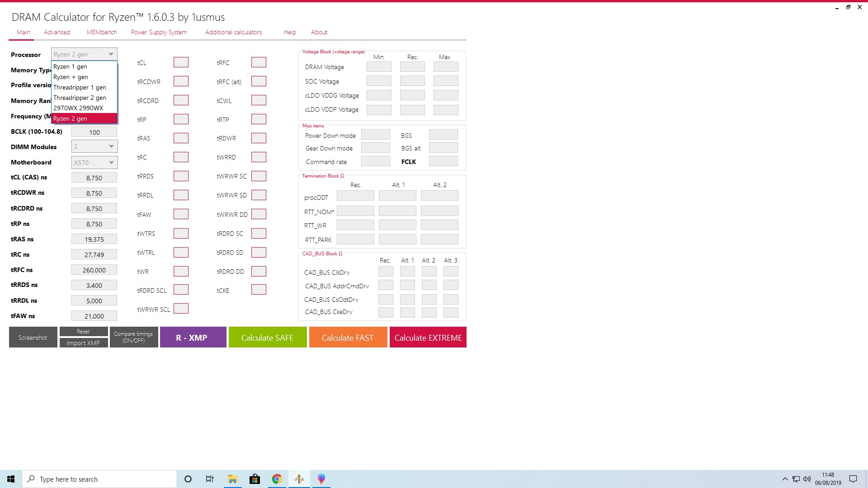This screenshot has height=488, width=868.
Task: Click the tRCDWR ns value field
Action: (x=94, y=193)
